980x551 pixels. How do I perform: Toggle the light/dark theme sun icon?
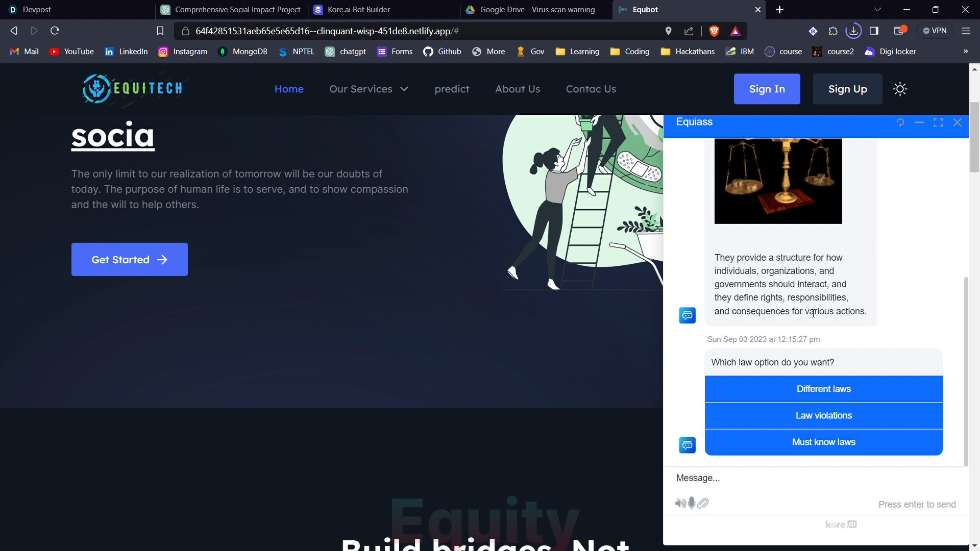(900, 89)
